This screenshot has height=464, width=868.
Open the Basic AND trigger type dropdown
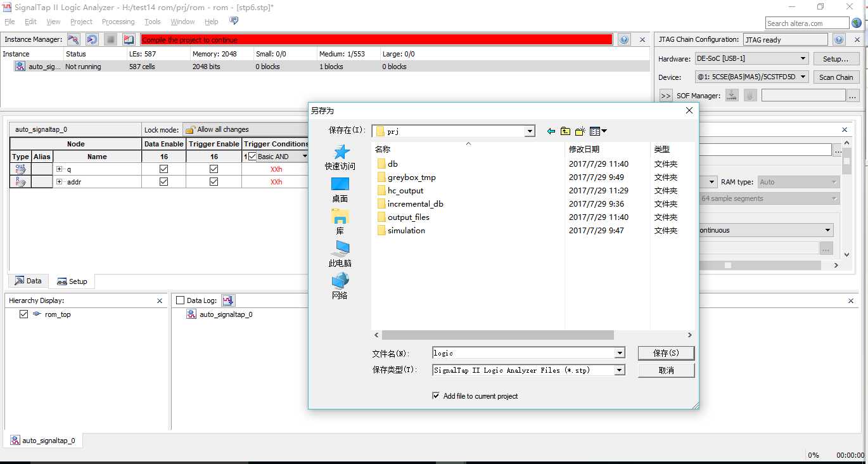[x=304, y=157]
